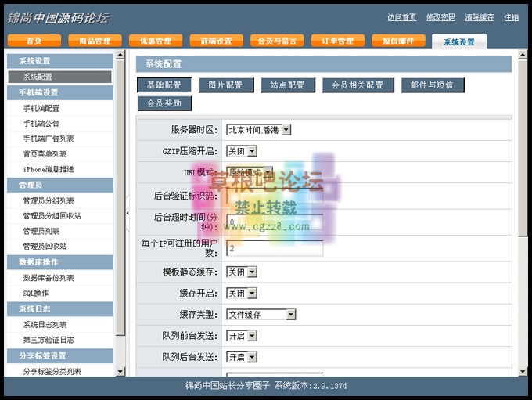Open the 商品管理 navigation tab
The height and width of the screenshot is (400, 532).
(x=95, y=41)
